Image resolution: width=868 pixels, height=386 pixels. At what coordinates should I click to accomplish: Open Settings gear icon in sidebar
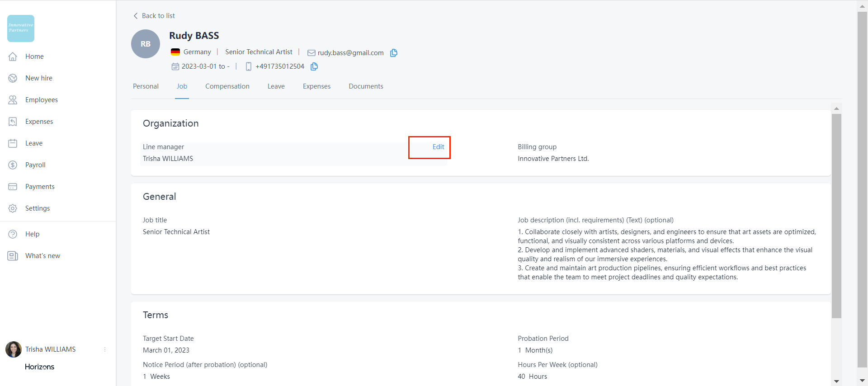(x=13, y=208)
